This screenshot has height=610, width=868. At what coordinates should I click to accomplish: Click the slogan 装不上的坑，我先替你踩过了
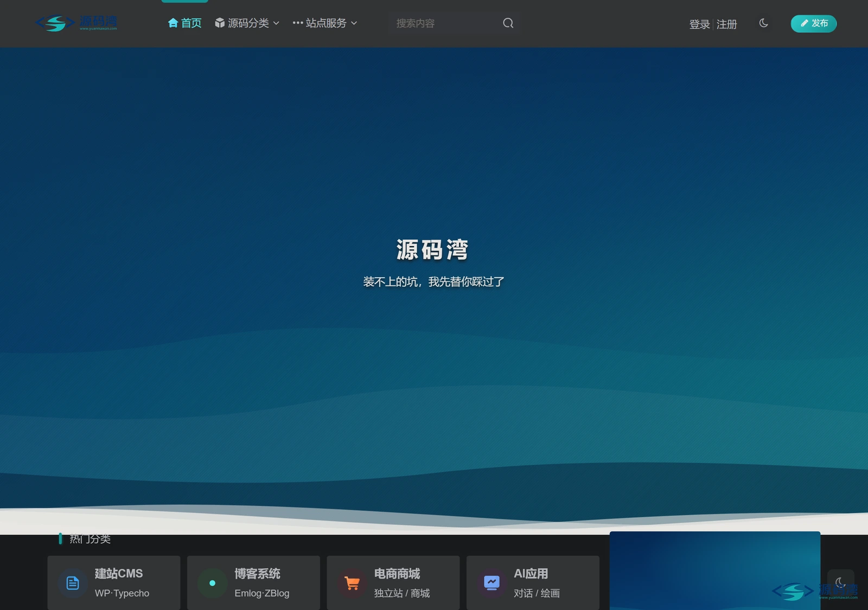434,282
